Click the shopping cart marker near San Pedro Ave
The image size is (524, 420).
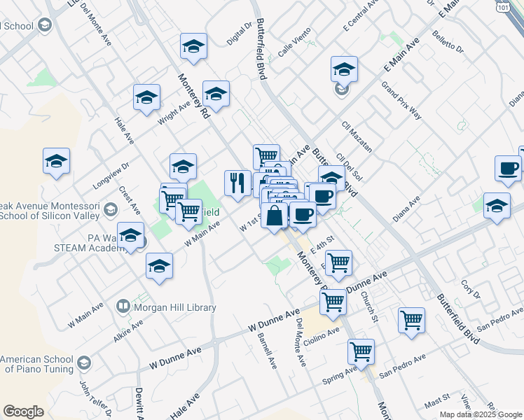click(411, 321)
